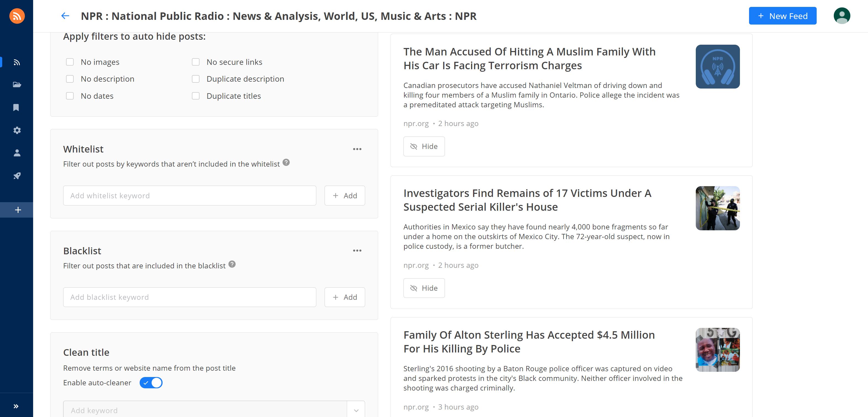Open The Man Accused Of Hitting headline
Screen dimensions: 868x417
pyautogui.click(x=529, y=59)
